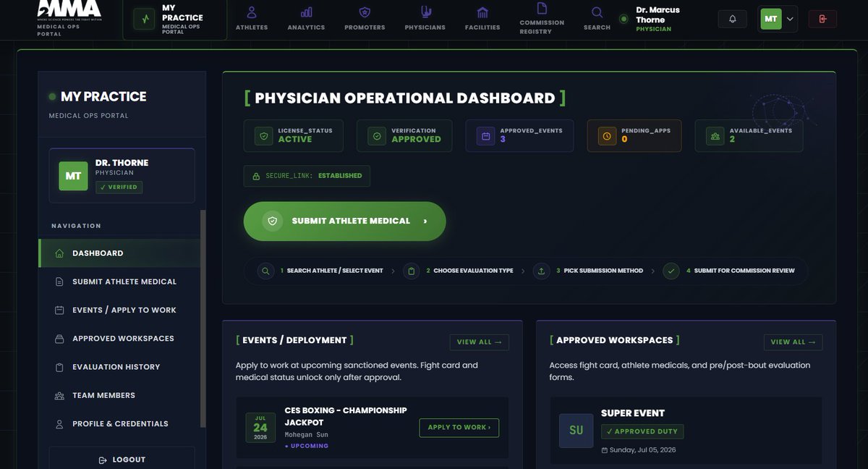The width and height of the screenshot is (868, 469).
Task: Click the online status dot near Dr. Marcus
Action: [x=624, y=19]
